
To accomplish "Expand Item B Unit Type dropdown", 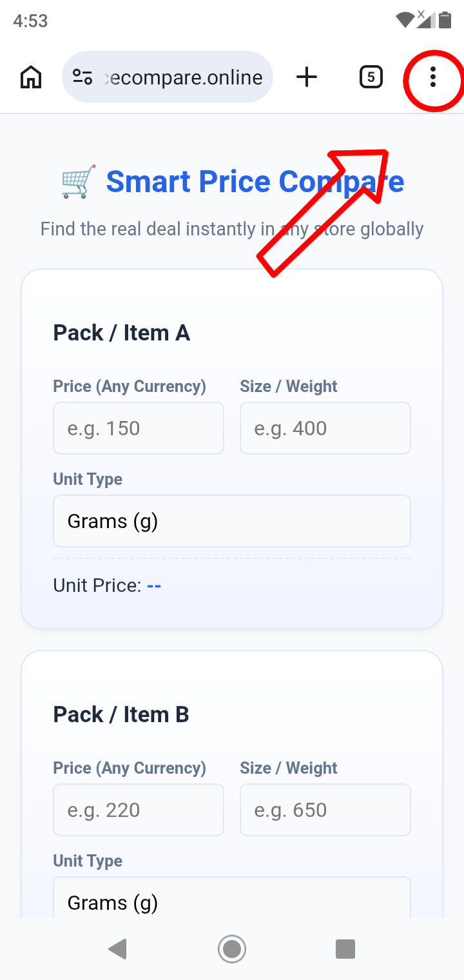I will pos(232,897).
